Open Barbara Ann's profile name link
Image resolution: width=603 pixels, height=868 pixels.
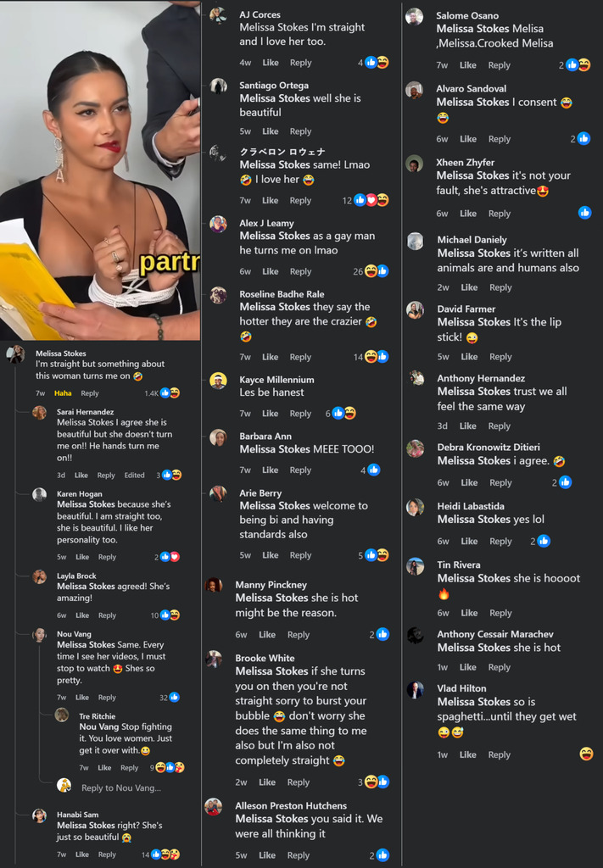[x=265, y=437]
